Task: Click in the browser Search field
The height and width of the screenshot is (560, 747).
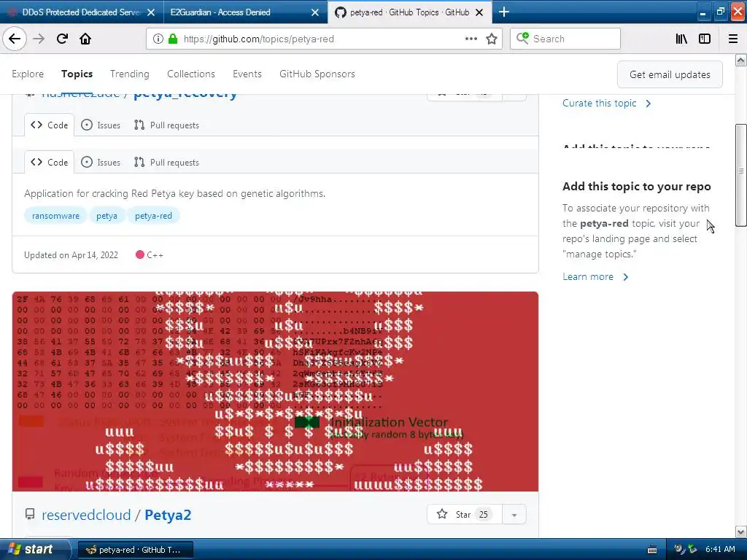Action: 565,39
